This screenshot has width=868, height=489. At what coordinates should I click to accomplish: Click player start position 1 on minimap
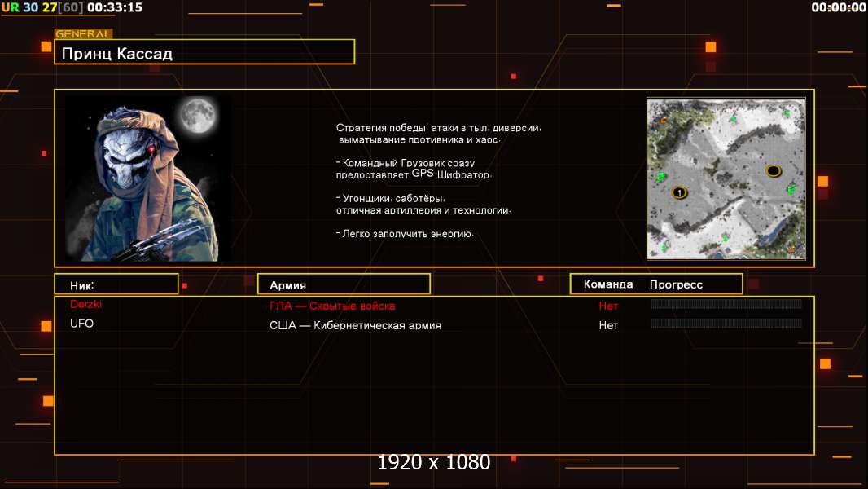(678, 192)
